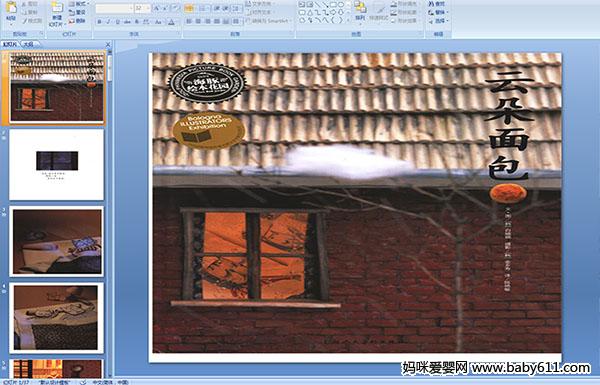This screenshot has width=600, height=385.
Task: Click the font color A icon
Action: point(171,22)
